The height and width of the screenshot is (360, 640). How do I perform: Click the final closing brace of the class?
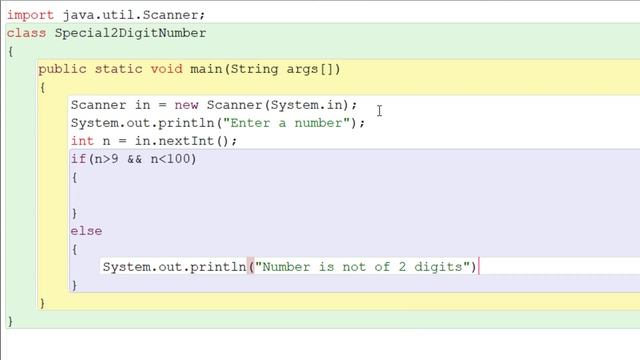(10, 321)
